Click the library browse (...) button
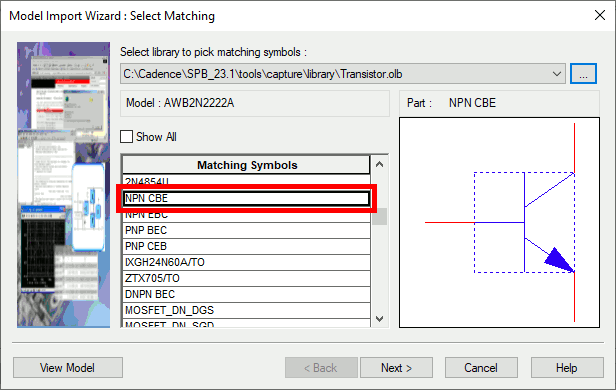Viewport: 616px width, 390px height. (583, 74)
